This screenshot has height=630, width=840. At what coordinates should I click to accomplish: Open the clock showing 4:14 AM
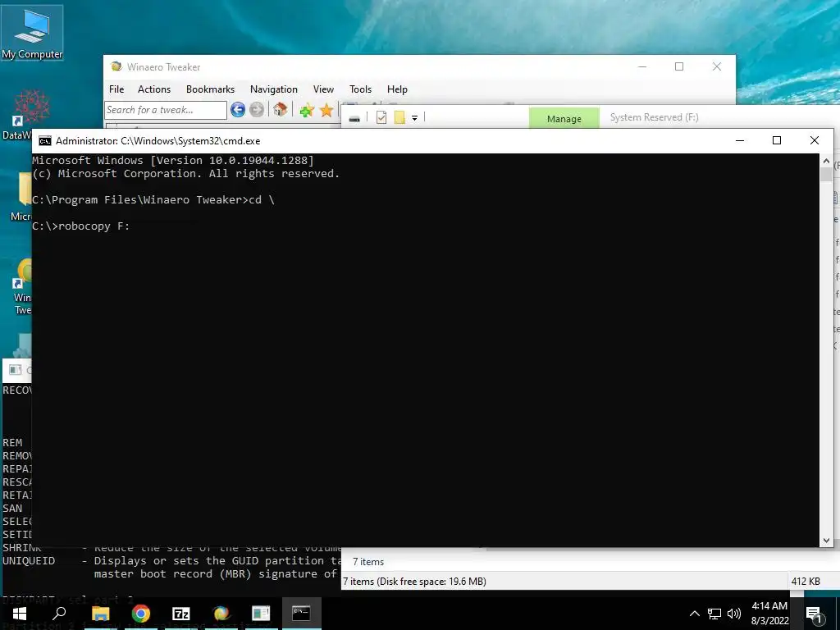[769, 614]
